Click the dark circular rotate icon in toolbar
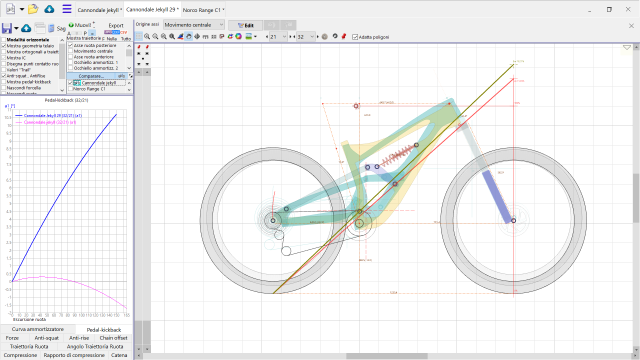The height and width of the screenshot is (360, 640). click(335, 36)
